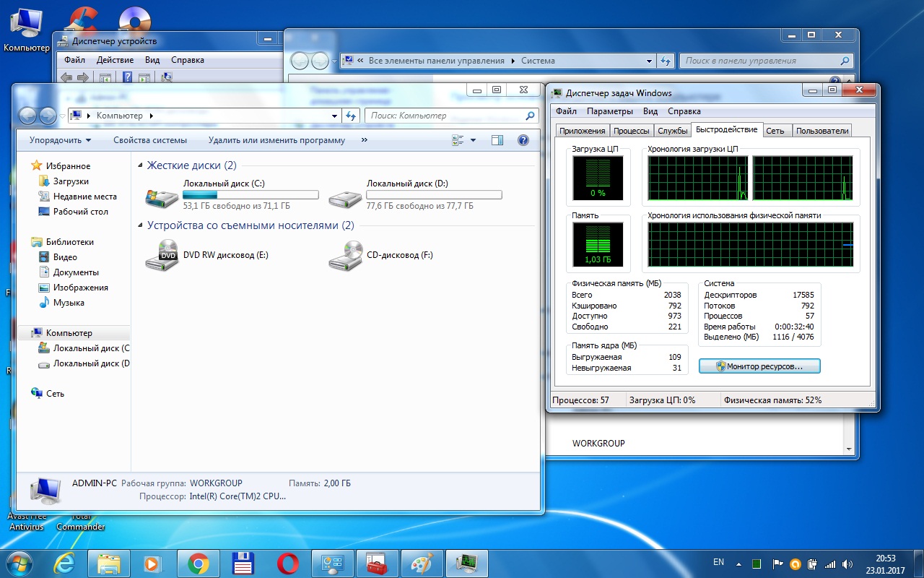This screenshot has height=578, width=924.
Task: Toggle the preview pane icon in Explorer
Action: [497, 140]
